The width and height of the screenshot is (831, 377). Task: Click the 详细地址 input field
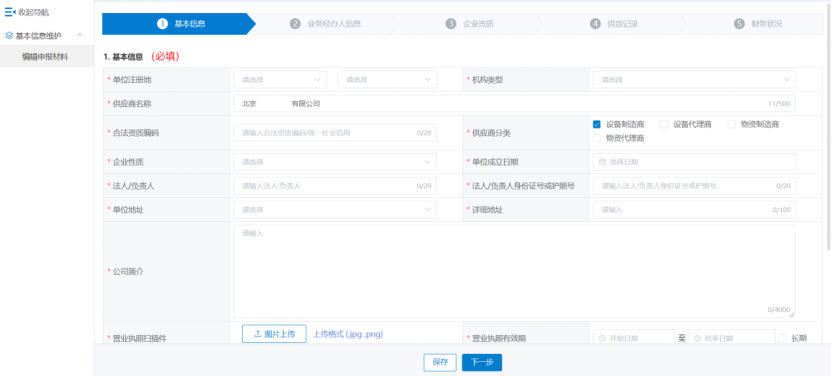[x=694, y=210]
